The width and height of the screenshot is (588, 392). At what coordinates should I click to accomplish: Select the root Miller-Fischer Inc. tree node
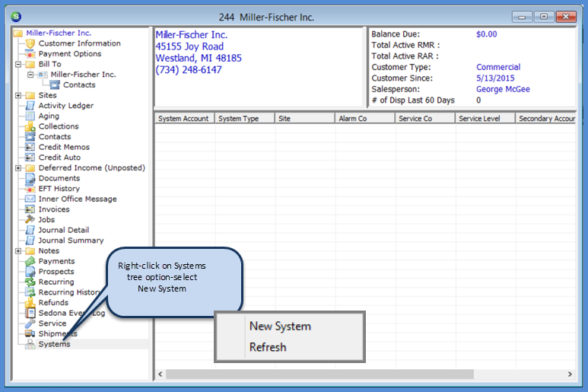(59, 33)
